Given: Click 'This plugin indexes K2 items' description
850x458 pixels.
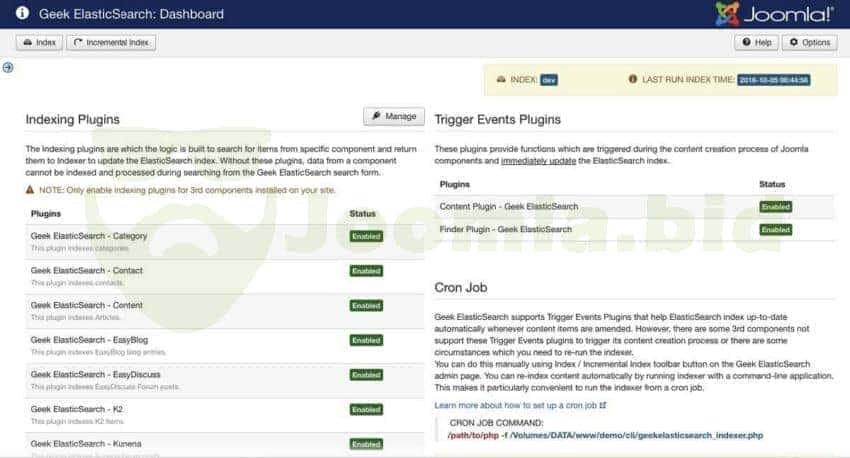Looking at the screenshot, I should click(78, 422).
